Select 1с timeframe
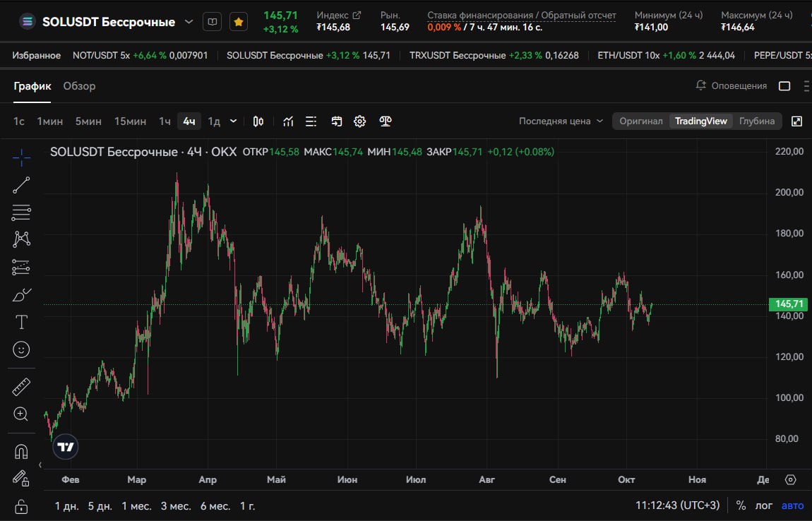Viewport: 812px width, 521px height. click(19, 121)
